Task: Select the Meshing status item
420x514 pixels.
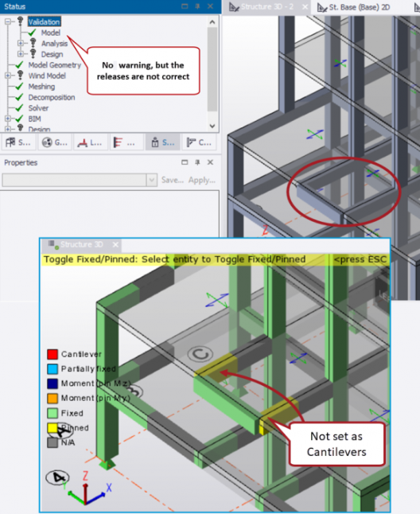Action: [x=41, y=87]
